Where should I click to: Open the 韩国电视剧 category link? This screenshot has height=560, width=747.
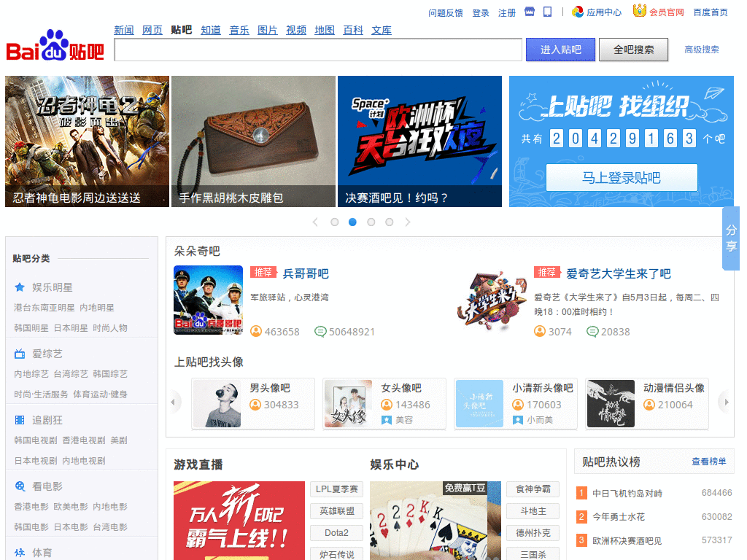tap(36, 440)
